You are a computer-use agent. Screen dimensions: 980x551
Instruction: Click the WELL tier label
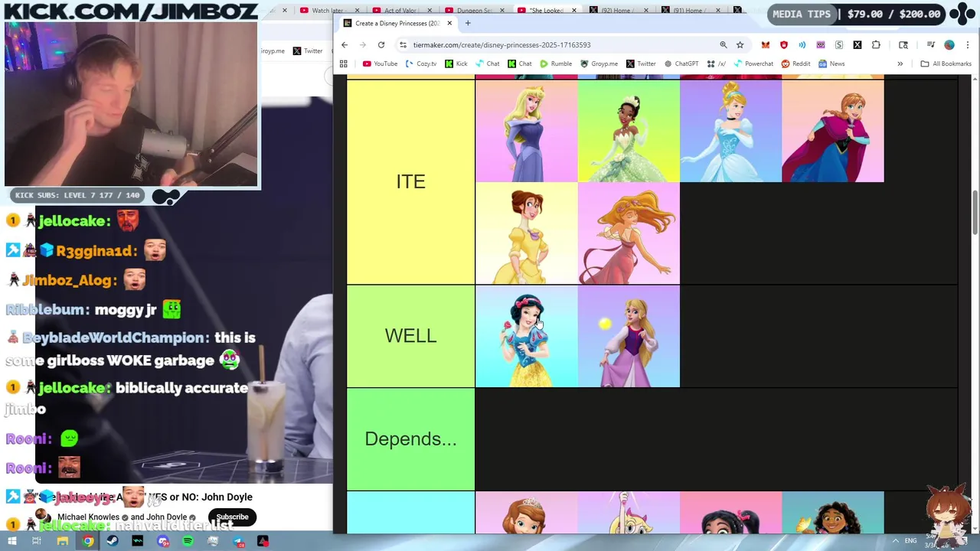[411, 336]
